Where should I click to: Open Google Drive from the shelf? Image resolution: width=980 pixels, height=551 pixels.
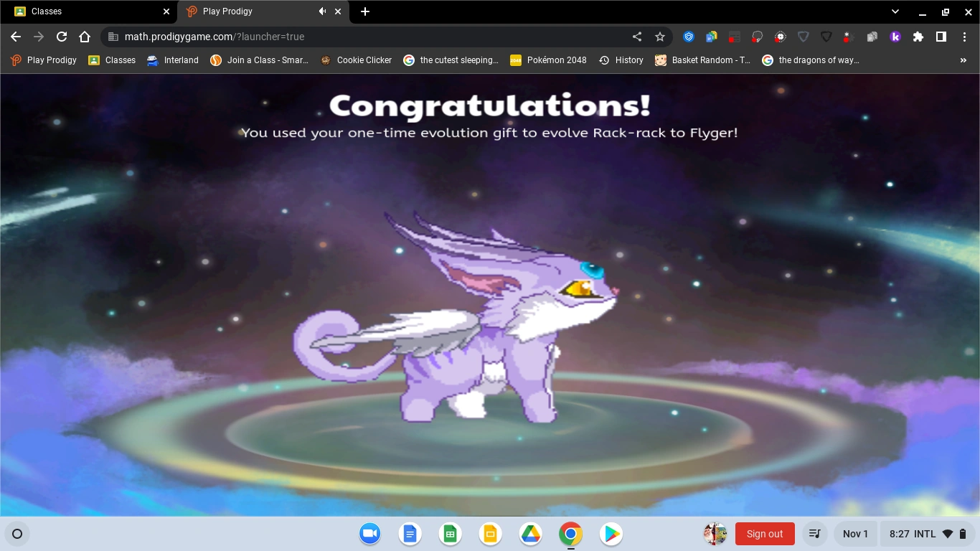click(530, 534)
